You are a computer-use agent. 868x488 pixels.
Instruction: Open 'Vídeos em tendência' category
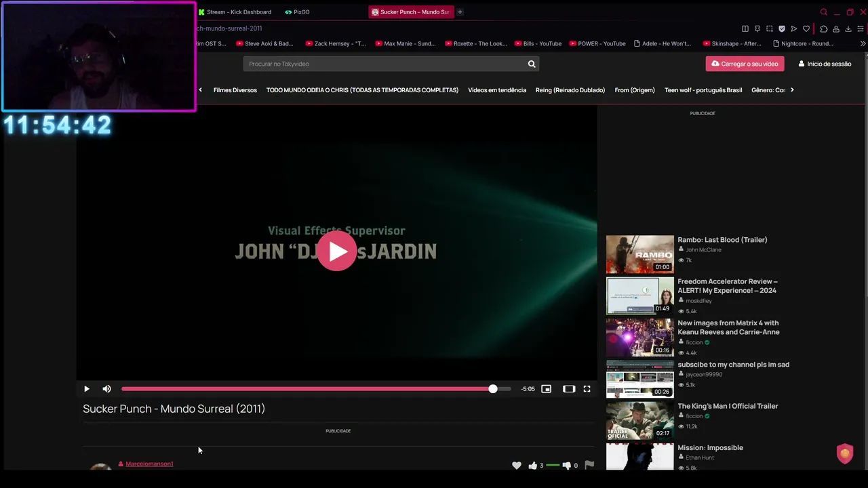click(x=497, y=90)
